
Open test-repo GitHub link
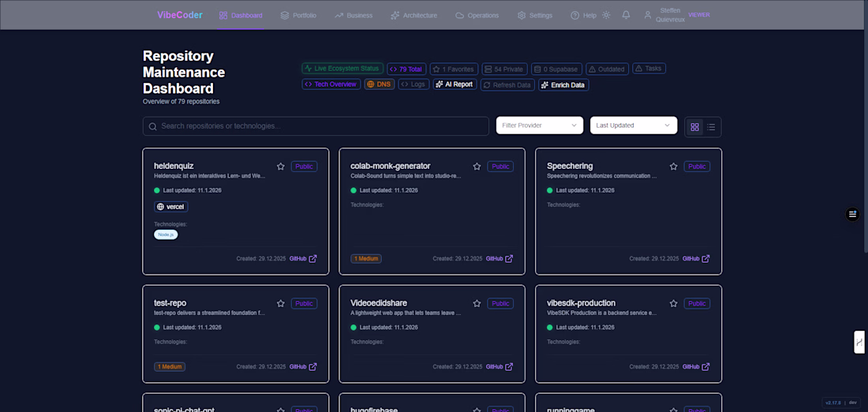303,366
